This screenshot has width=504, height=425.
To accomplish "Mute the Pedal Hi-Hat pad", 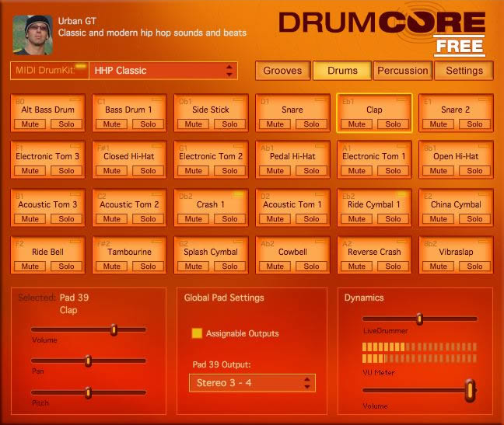I will pyautogui.click(x=275, y=171).
